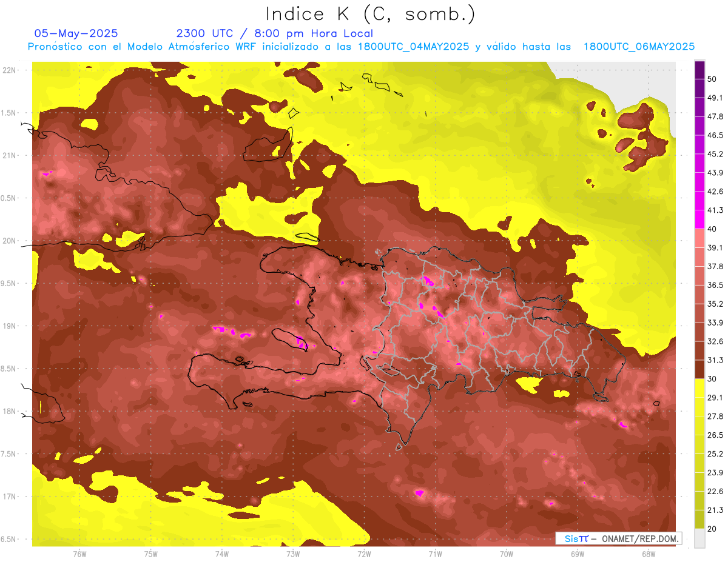
Task: Click the "SisTT - ONAMET/REP.DOM." credit box
Action: (618, 538)
